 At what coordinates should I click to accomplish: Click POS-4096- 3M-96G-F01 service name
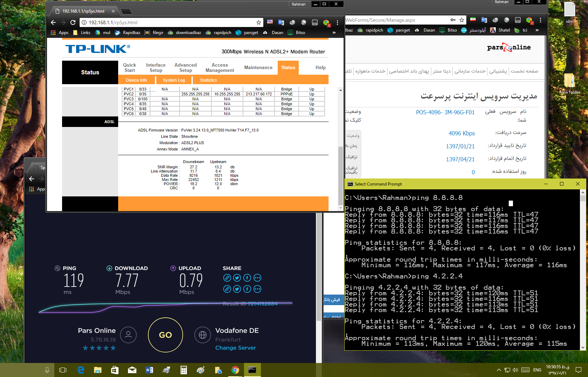[445, 112]
